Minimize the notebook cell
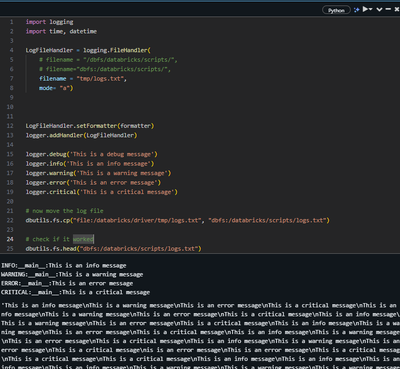 388,9
